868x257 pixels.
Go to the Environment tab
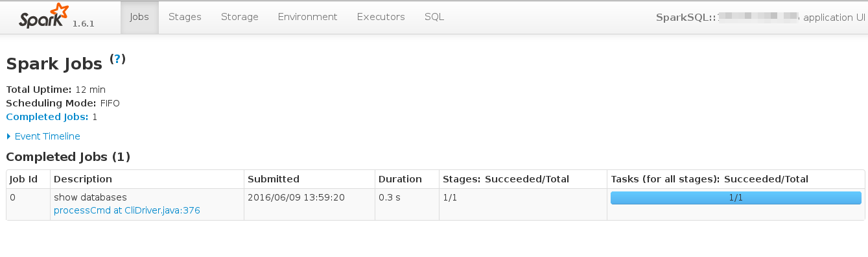(x=308, y=17)
